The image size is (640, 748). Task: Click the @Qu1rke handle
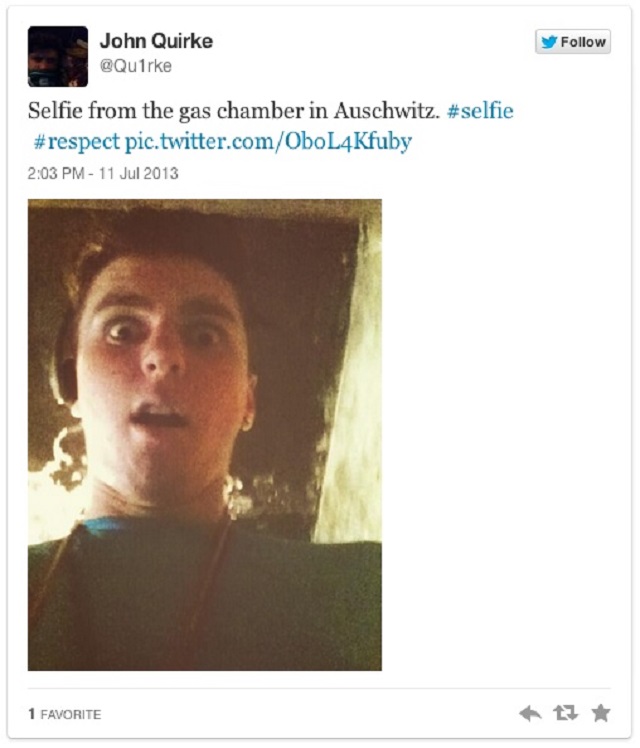(136, 65)
